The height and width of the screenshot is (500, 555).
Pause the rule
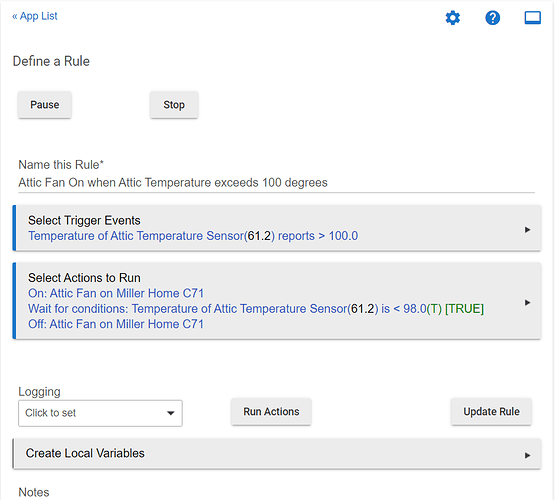pos(45,105)
